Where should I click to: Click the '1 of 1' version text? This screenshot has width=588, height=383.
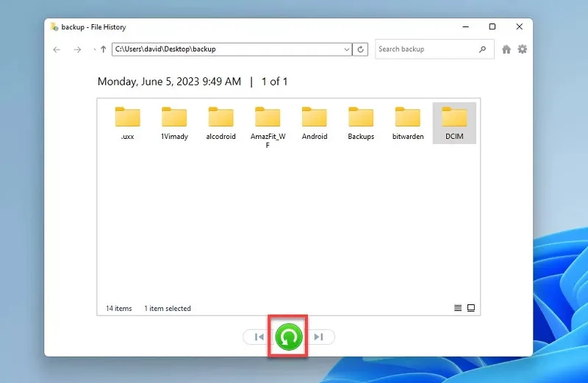[x=274, y=82]
